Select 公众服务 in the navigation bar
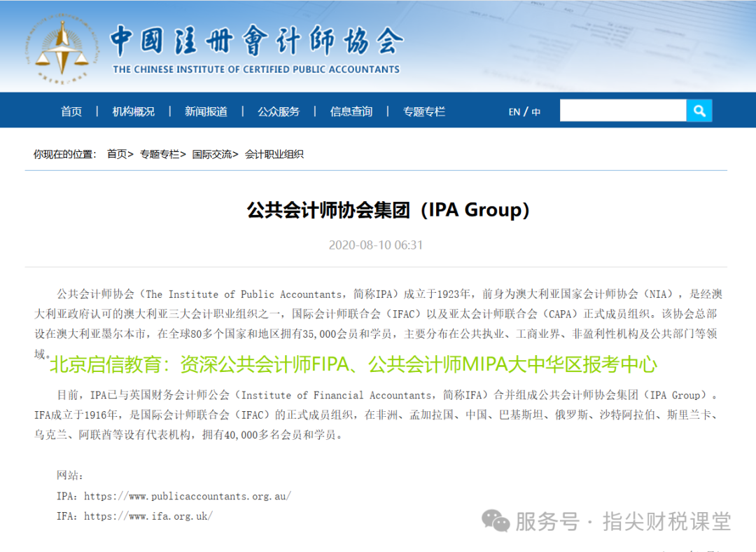This screenshot has width=756, height=552. (x=279, y=111)
